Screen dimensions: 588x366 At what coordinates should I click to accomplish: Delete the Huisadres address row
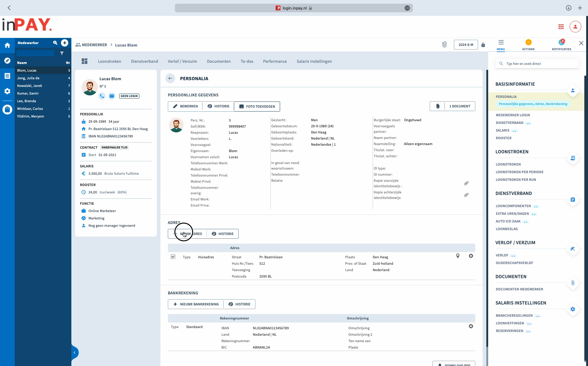tap(471, 256)
